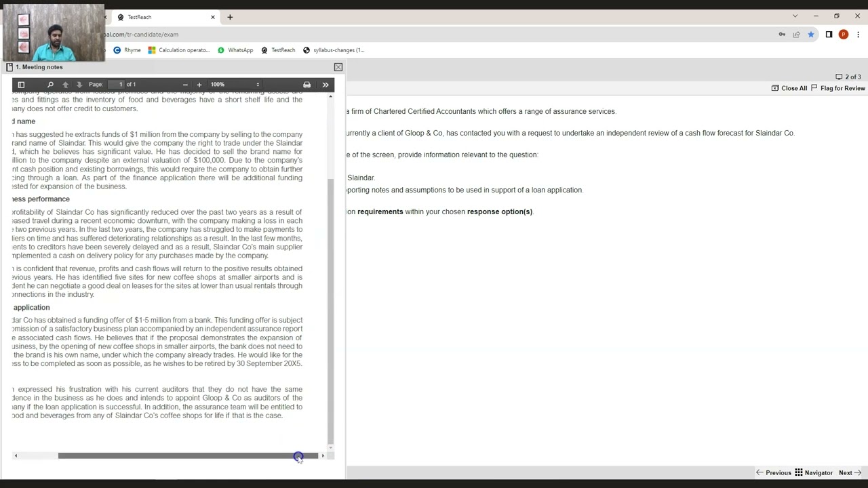Screen dimensions: 868x488
Task: Open the PDF viewer tools overflow menu
Action: click(325, 85)
